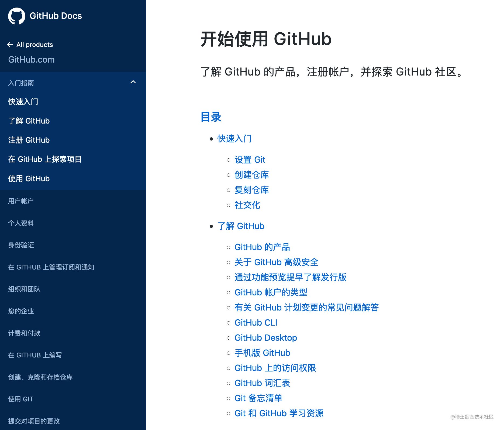Open 通过功能预览提早了解发行版 link
Screen dimensions: 504x430
click(291, 277)
